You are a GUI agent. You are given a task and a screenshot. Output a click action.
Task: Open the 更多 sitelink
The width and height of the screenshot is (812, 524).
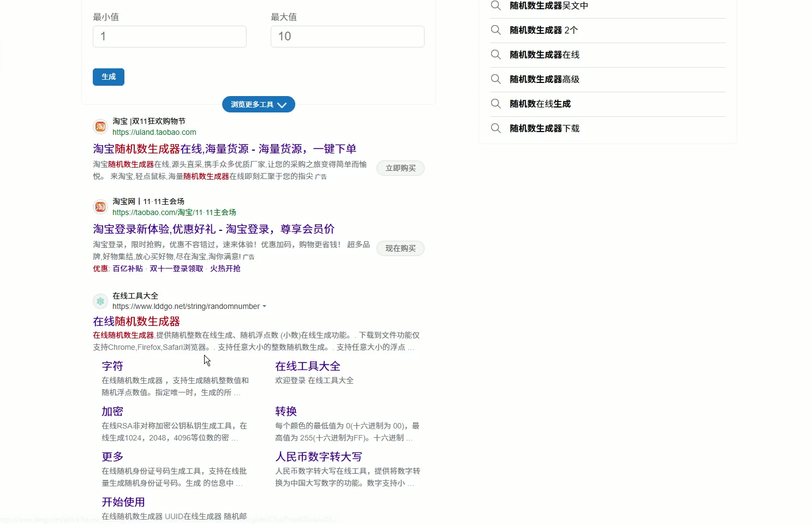[x=112, y=457]
